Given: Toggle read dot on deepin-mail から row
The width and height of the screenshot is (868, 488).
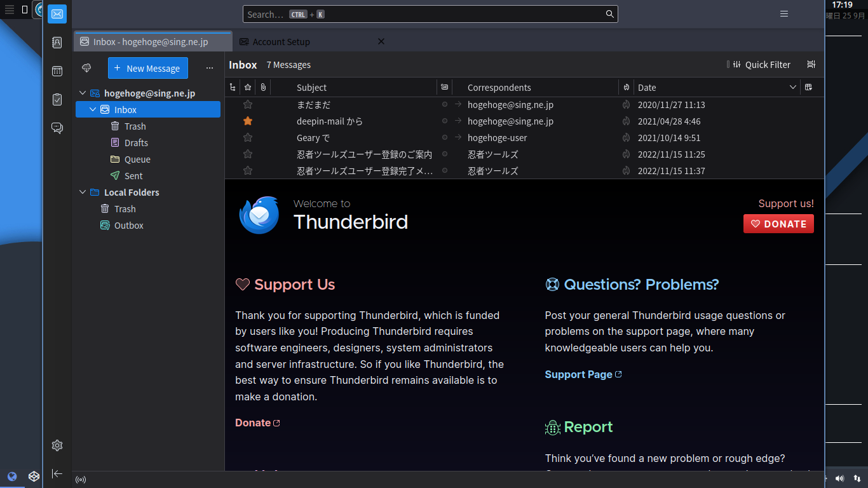Looking at the screenshot, I should pos(445,121).
